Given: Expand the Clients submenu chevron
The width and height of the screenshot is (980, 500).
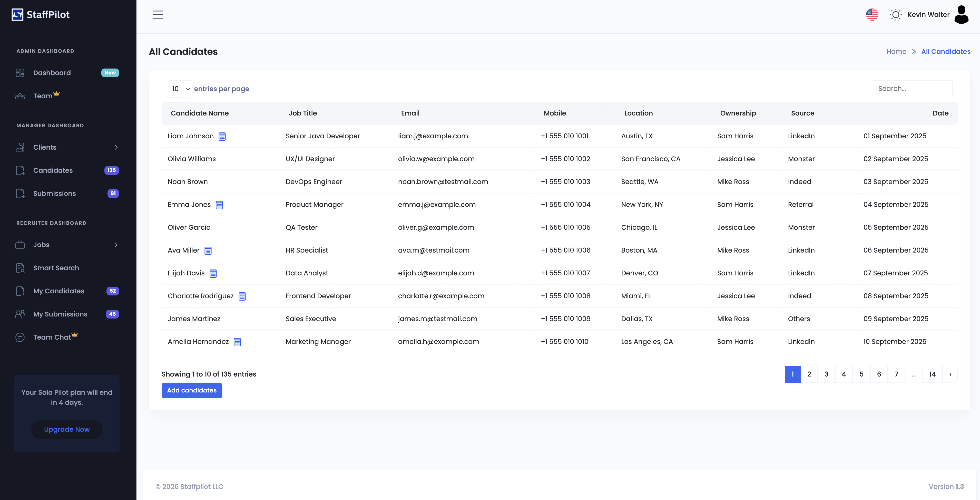Looking at the screenshot, I should (116, 147).
